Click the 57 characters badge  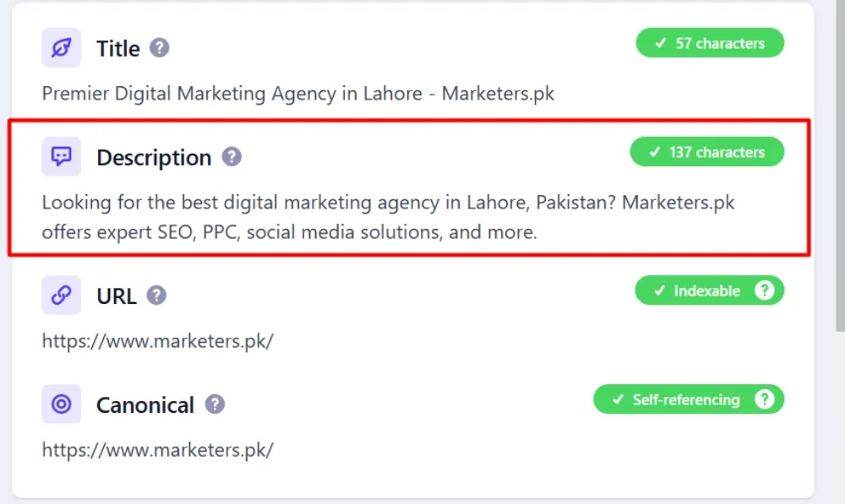710,43
